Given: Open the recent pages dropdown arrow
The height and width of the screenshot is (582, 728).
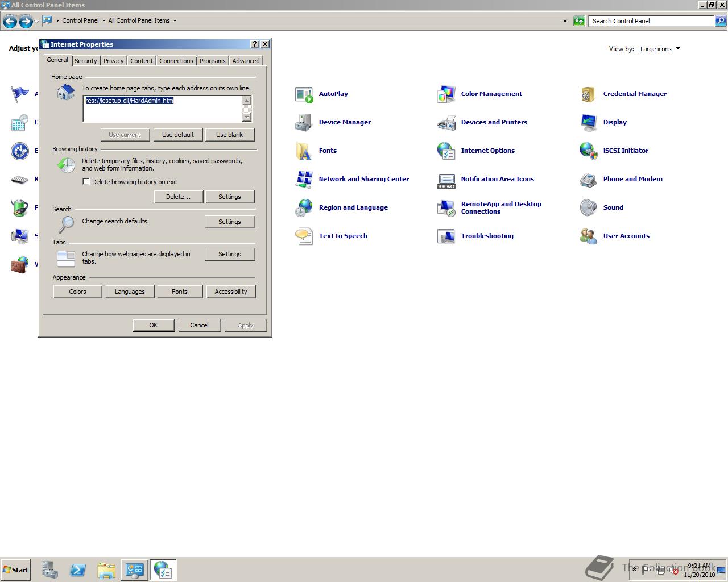Looking at the screenshot, I should pyautogui.click(x=36, y=22).
